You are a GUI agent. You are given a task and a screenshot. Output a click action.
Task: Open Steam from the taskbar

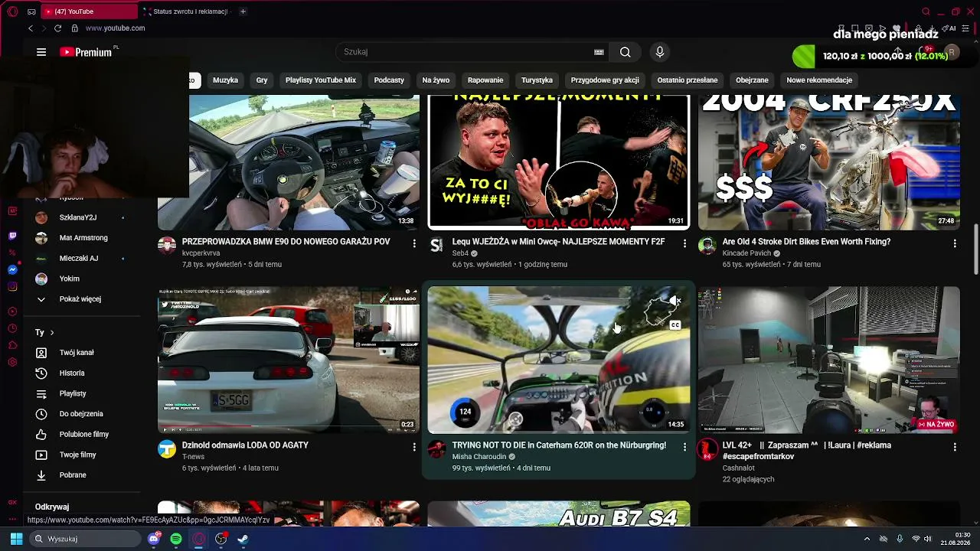click(x=243, y=539)
